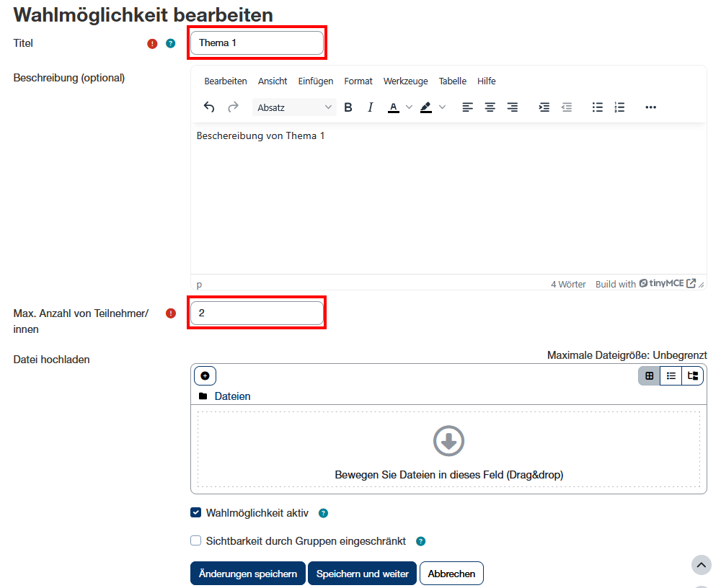This screenshot has width=721, height=588.
Task: Apply the highlight background color
Action: [x=425, y=107]
